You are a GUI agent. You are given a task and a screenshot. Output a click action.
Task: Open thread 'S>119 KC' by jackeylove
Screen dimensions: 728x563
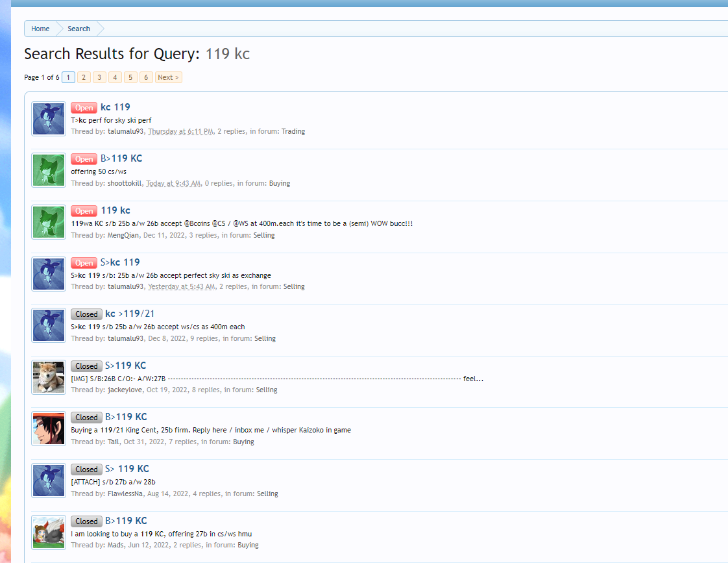pyautogui.click(x=125, y=366)
